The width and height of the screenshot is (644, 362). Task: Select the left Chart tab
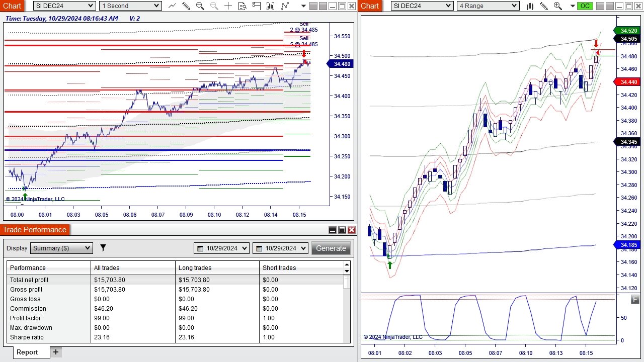pos(12,6)
